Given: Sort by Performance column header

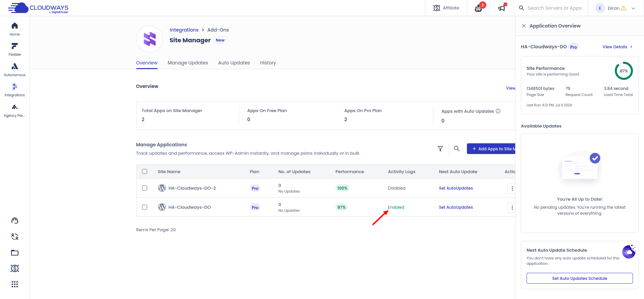Looking at the screenshot, I should click(x=350, y=172).
